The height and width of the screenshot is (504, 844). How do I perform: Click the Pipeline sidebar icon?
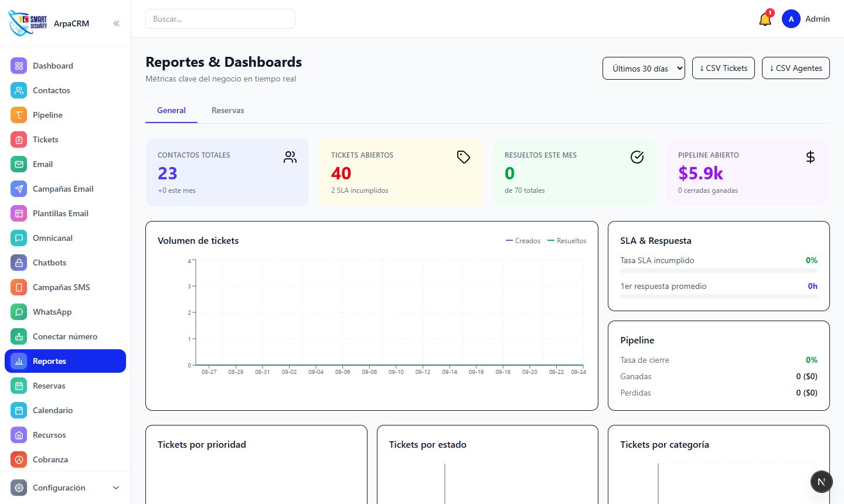(19, 115)
